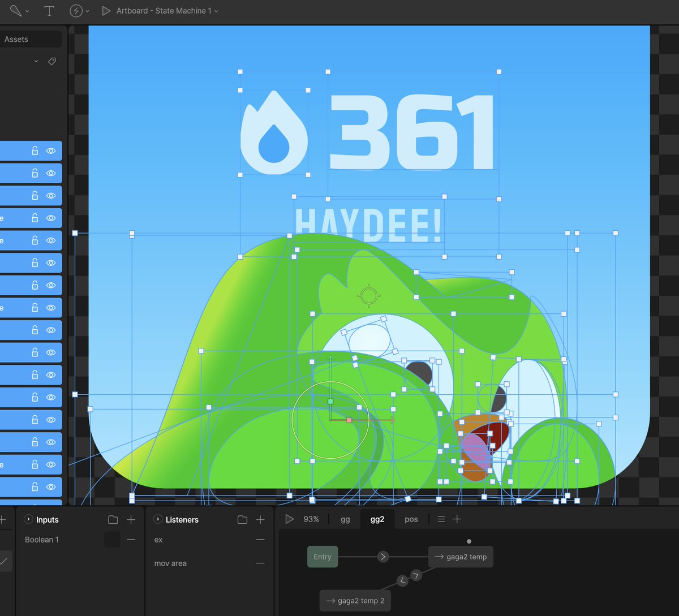The width and height of the screenshot is (679, 616).
Task: Add a new listener with plus icon
Action: (260, 519)
